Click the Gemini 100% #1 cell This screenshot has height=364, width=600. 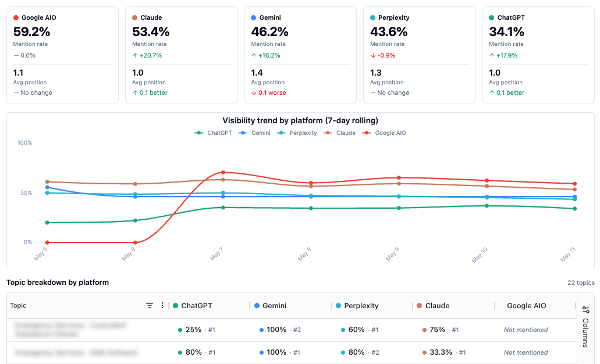pos(280,352)
